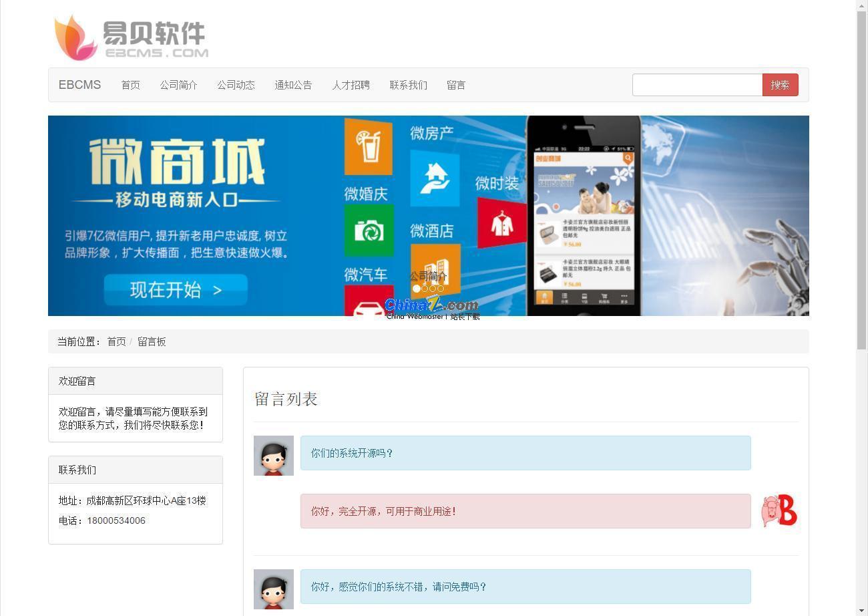Select the second carousel indicator dot
Screen dimensions: 868x616
pyautogui.click(x=425, y=289)
